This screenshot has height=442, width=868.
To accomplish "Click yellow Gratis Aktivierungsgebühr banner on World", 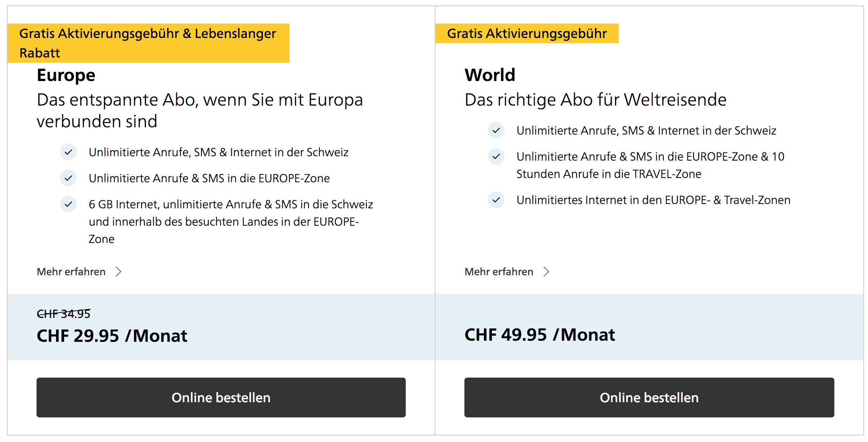I will (x=527, y=33).
